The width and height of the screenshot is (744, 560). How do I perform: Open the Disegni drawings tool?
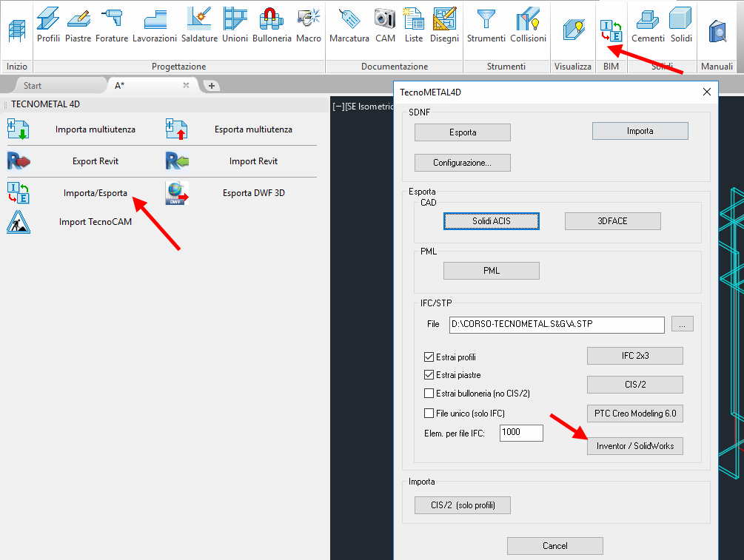[x=445, y=25]
